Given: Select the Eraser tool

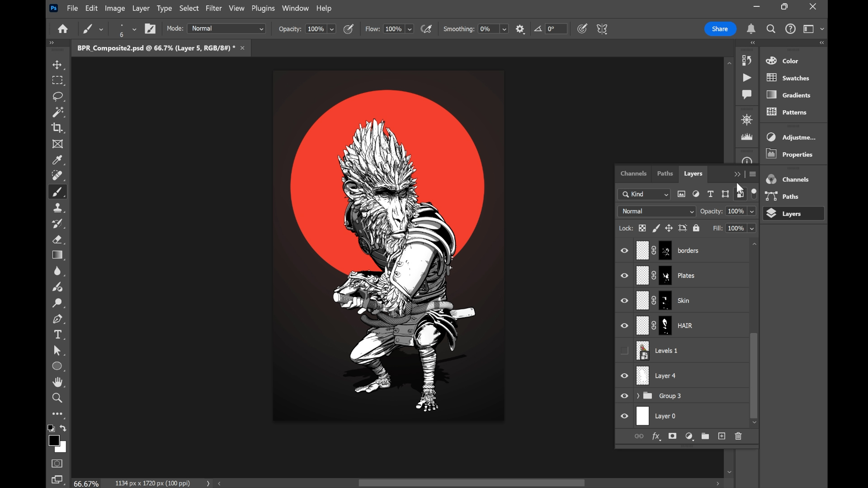Looking at the screenshot, I should (57, 239).
